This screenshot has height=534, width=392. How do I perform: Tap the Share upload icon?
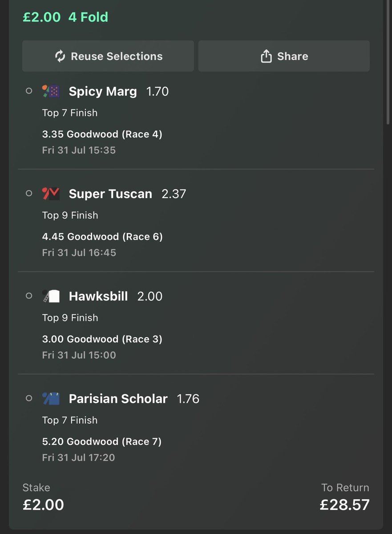click(x=266, y=56)
